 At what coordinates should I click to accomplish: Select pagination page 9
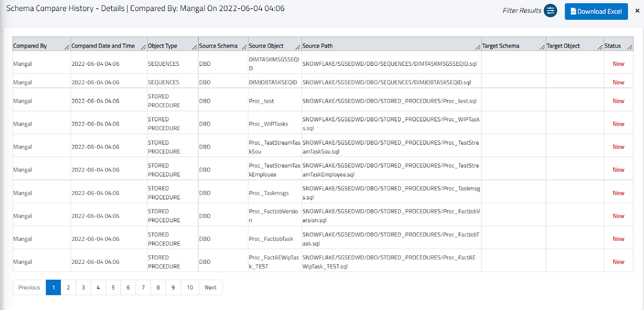click(x=173, y=287)
